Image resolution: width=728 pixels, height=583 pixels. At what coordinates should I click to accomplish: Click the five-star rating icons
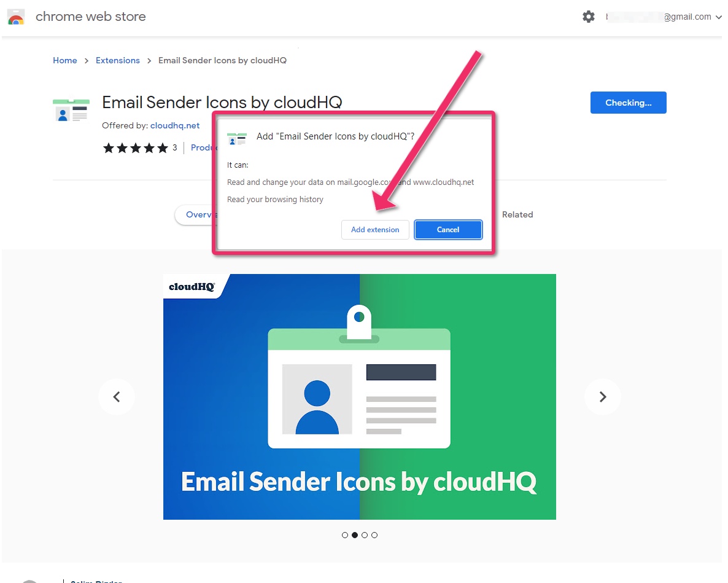click(135, 148)
